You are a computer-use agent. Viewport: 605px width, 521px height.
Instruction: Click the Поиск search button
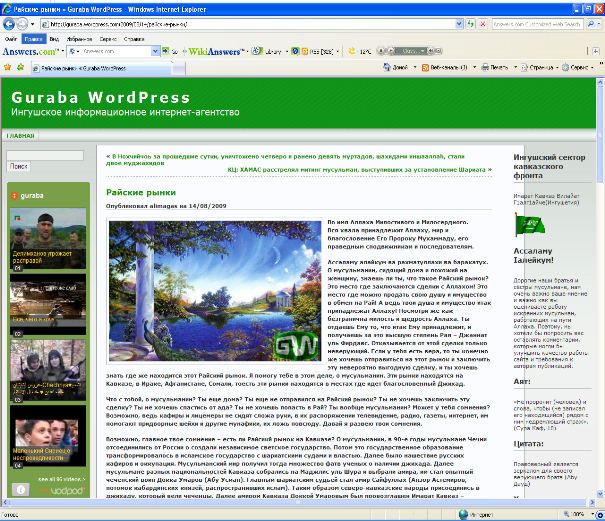tap(19, 166)
